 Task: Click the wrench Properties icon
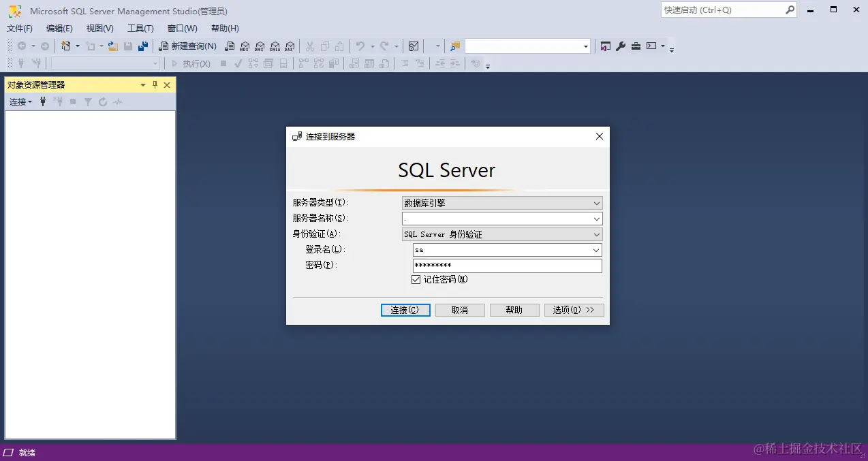(x=621, y=46)
